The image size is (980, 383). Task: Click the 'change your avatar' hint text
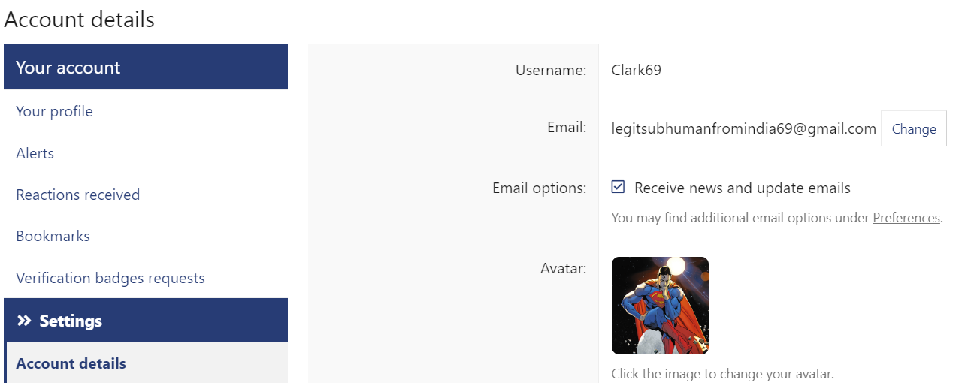tap(722, 373)
